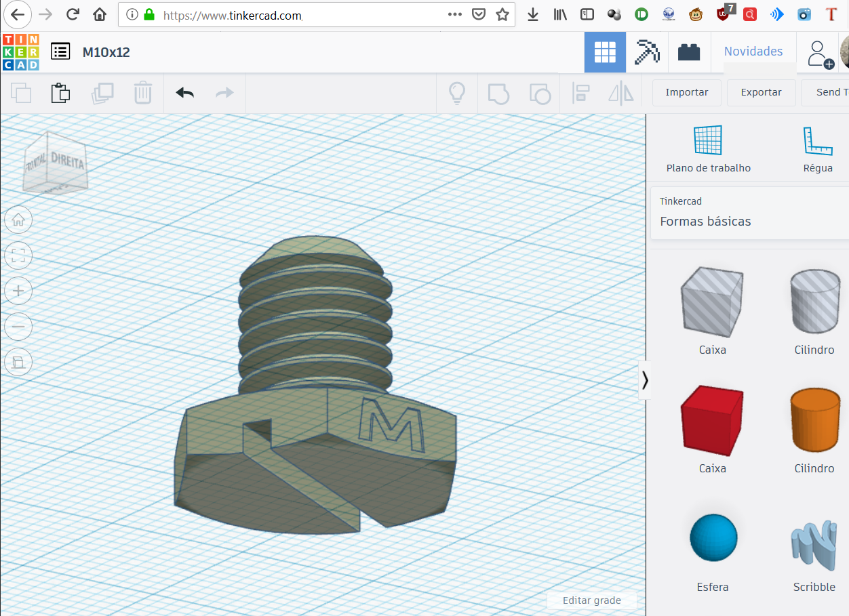Click the Editar grade button
The image size is (849, 616).
pos(592,600)
